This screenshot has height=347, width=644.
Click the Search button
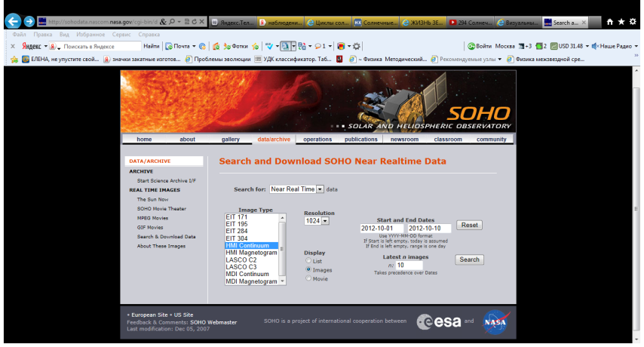470,259
